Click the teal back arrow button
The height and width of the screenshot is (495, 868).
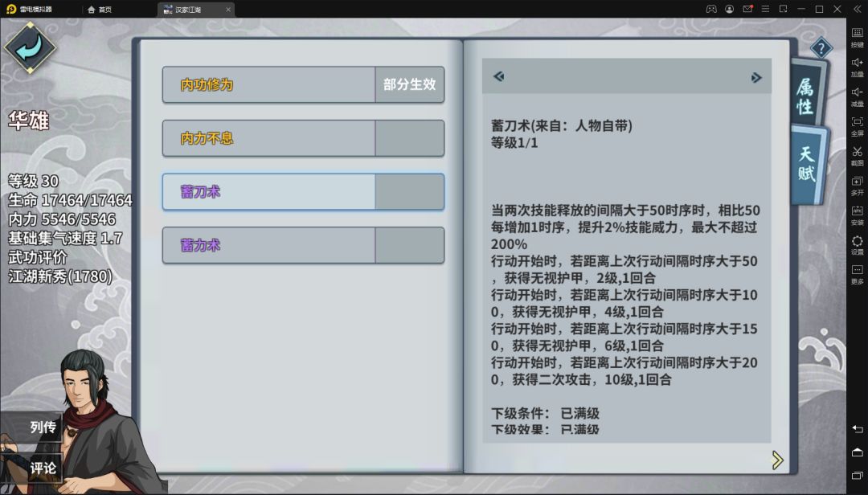[30, 47]
